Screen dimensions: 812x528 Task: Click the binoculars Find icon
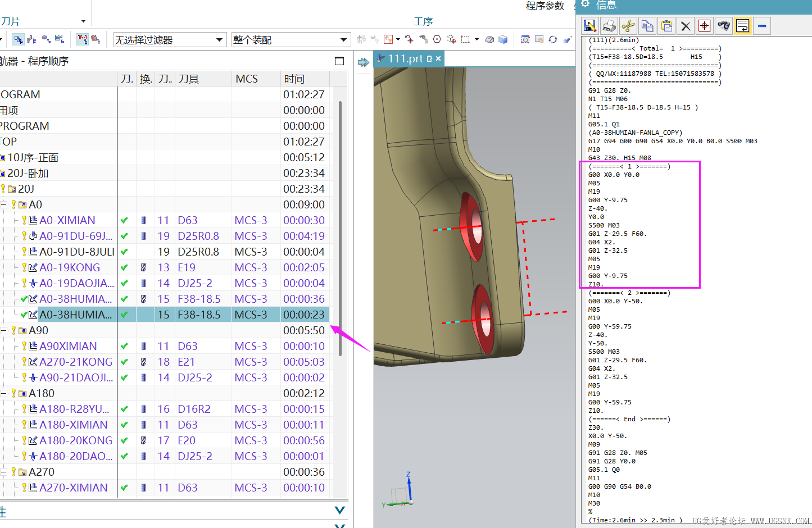coord(724,26)
